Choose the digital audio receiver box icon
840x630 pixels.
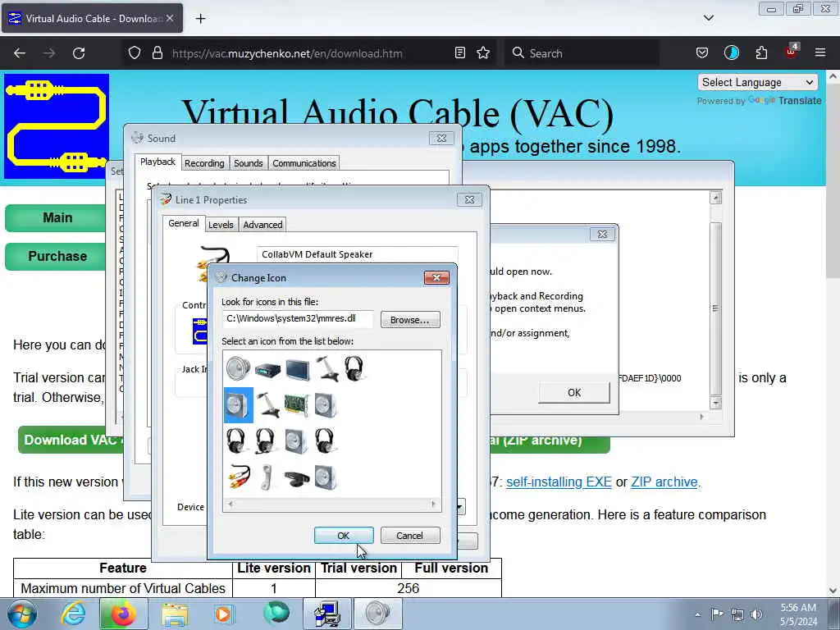267,370
